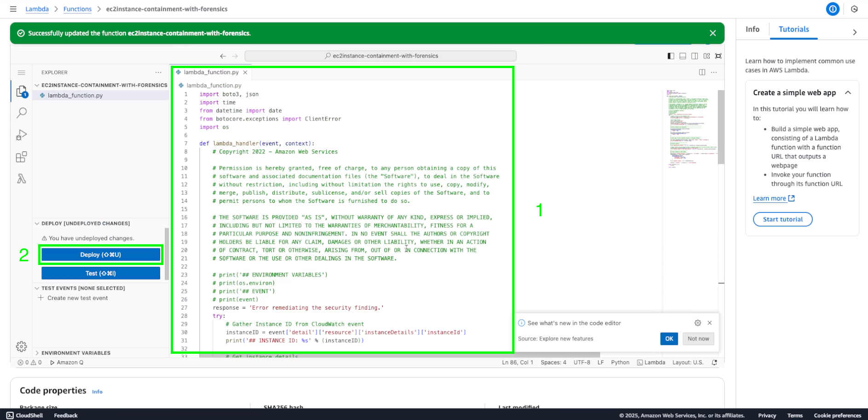The image size is (868, 420).
Task: Click Not now in notification
Action: [698, 339]
